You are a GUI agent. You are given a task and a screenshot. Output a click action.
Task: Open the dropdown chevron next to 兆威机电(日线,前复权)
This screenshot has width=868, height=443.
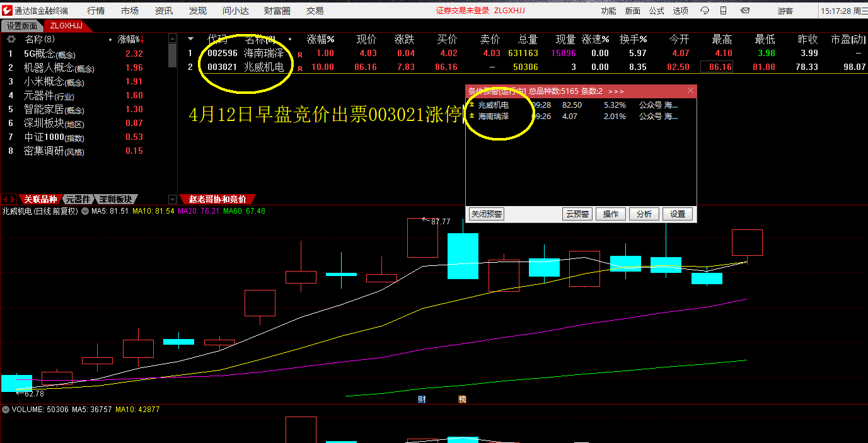click(85, 212)
